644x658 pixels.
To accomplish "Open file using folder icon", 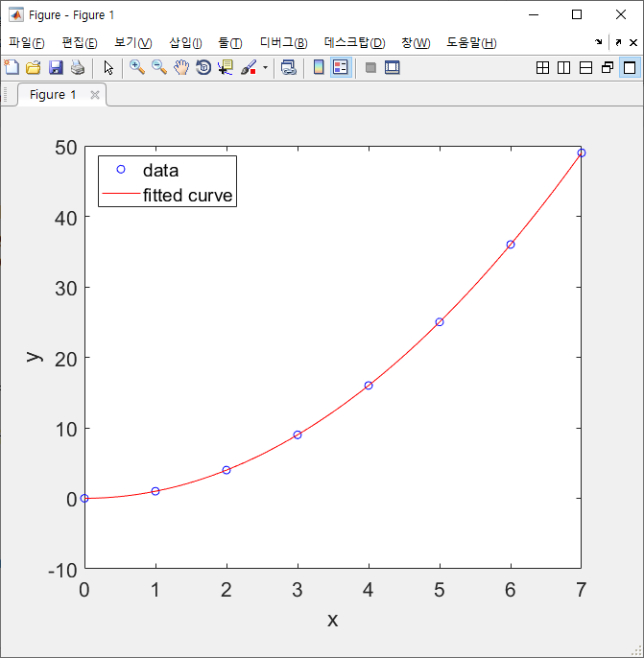I will tap(33, 67).
